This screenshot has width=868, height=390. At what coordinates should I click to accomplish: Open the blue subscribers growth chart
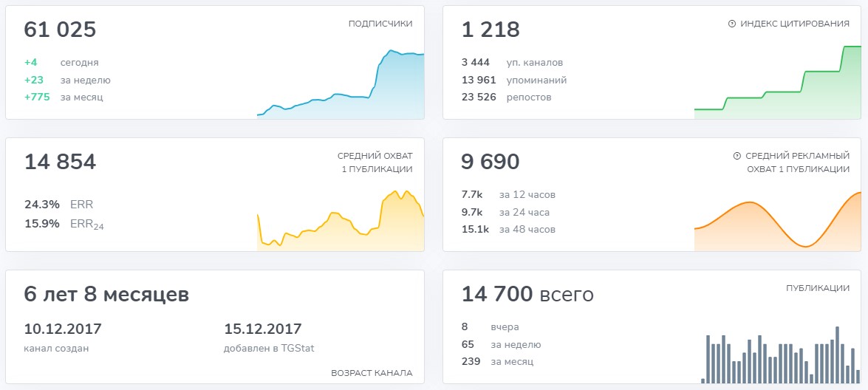[x=341, y=83]
